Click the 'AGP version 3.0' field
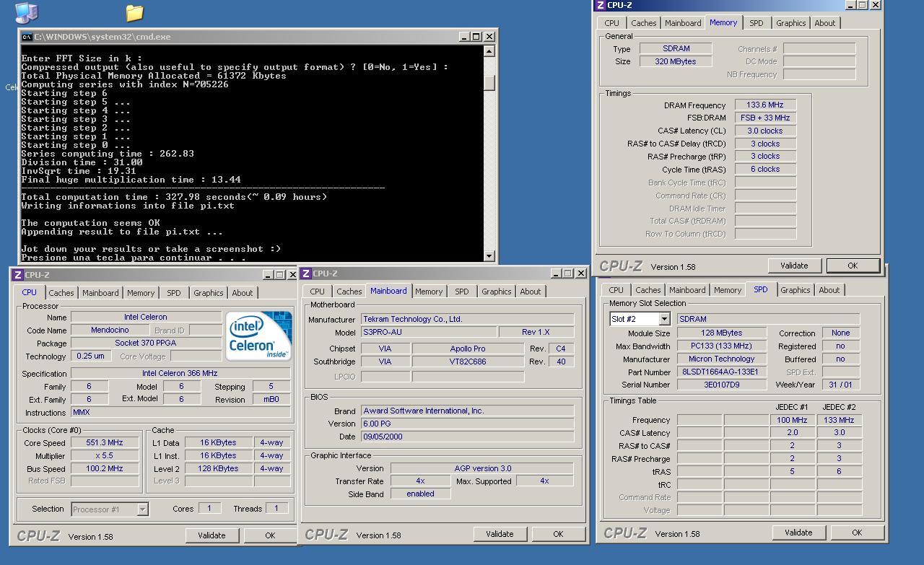Viewport: 924px width, 565px height. 482,468
